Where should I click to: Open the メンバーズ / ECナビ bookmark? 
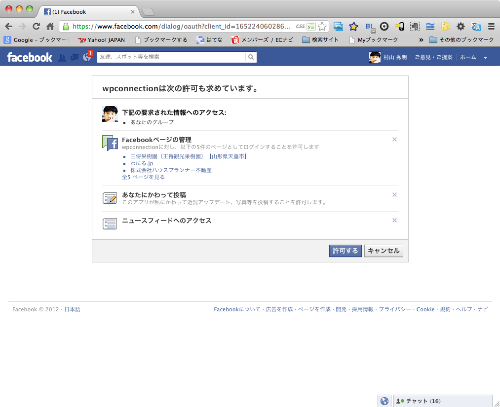pos(262,40)
